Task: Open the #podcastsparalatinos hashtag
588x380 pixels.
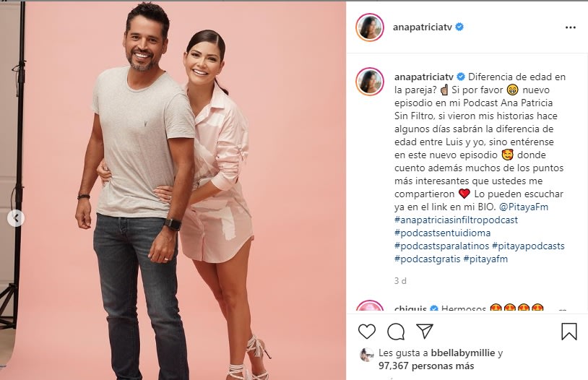Action: point(442,246)
